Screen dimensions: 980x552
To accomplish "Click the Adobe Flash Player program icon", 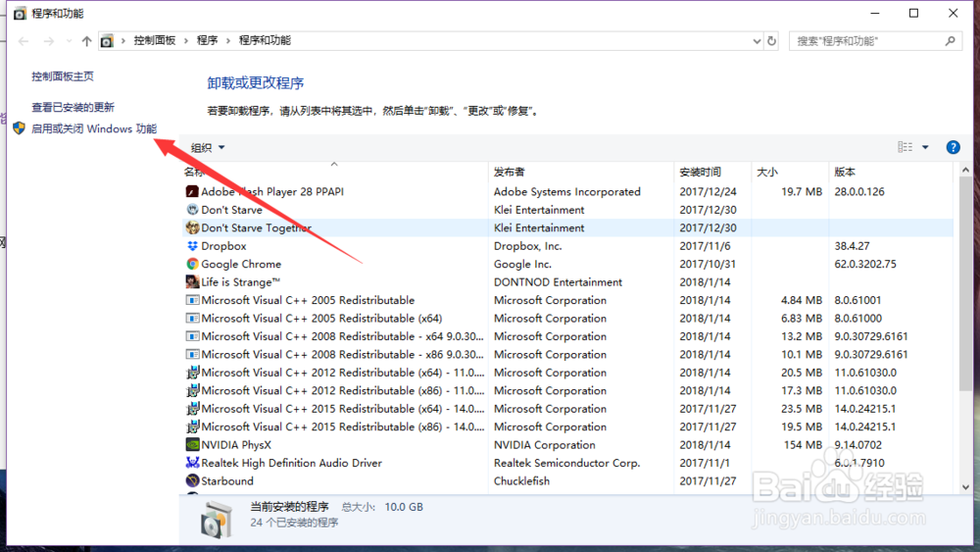I will [192, 191].
